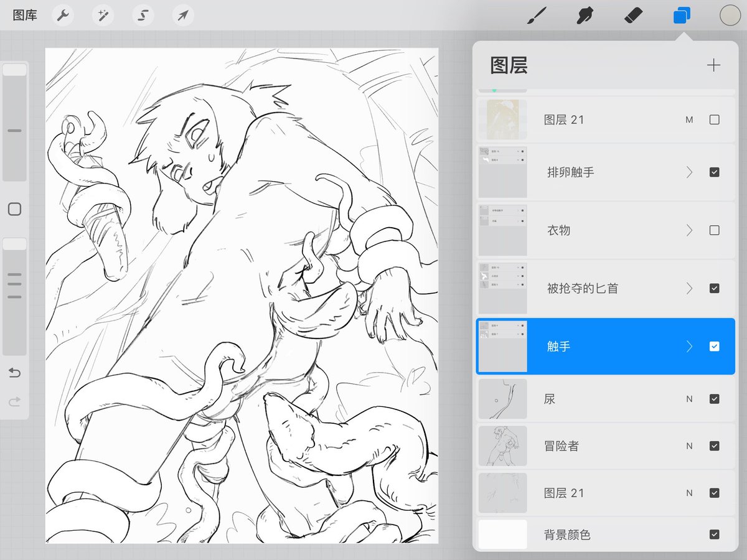Expand the 被抢夺的匕首 group chevron

[x=689, y=288]
